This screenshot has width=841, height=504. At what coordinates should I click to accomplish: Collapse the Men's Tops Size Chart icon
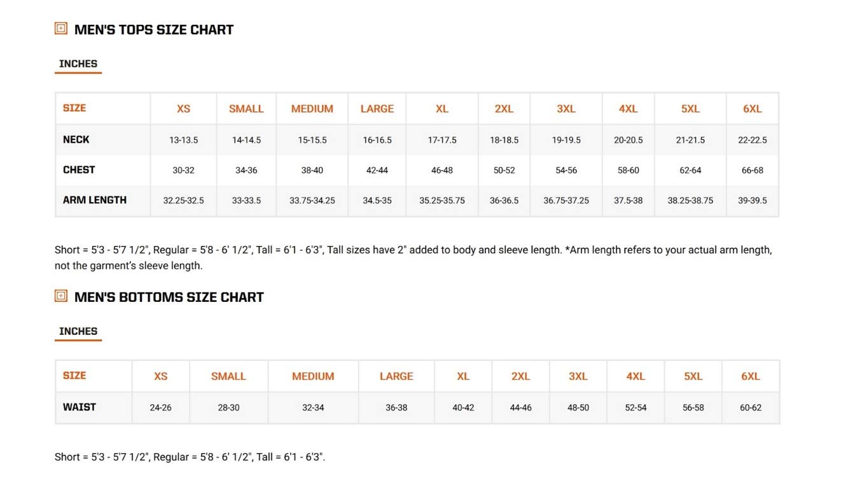(x=61, y=29)
